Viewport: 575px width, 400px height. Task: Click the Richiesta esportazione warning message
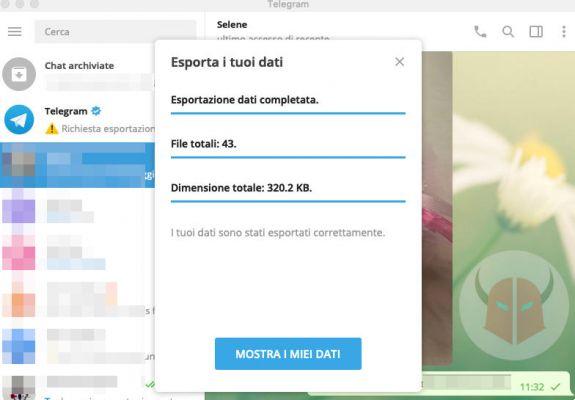pos(100,129)
